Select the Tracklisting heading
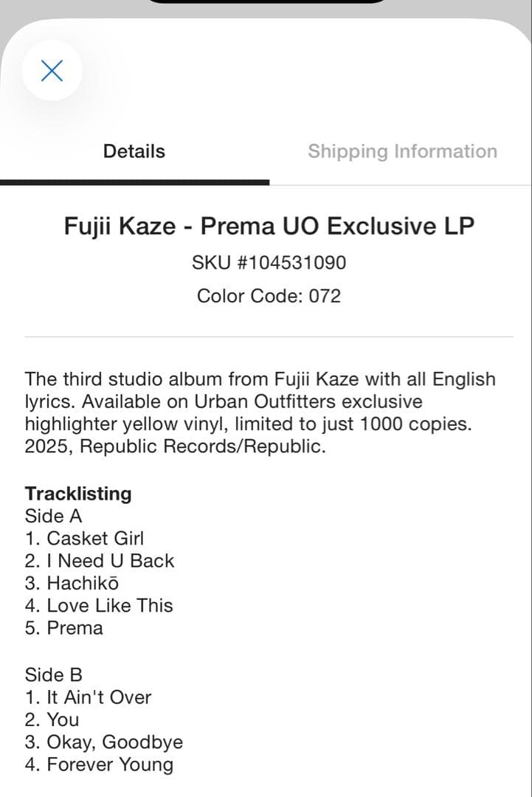This screenshot has height=797, width=532. (77, 493)
